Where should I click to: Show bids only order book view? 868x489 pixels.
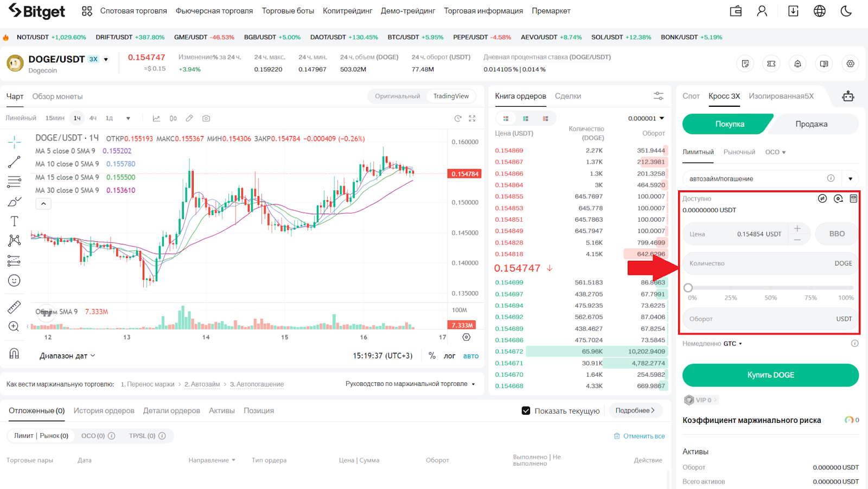pos(525,118)
